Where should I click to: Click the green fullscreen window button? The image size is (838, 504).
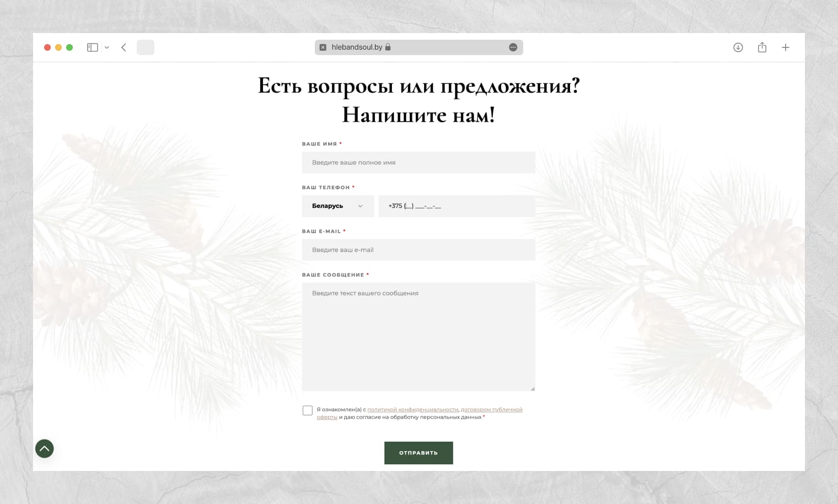point(69,47)
